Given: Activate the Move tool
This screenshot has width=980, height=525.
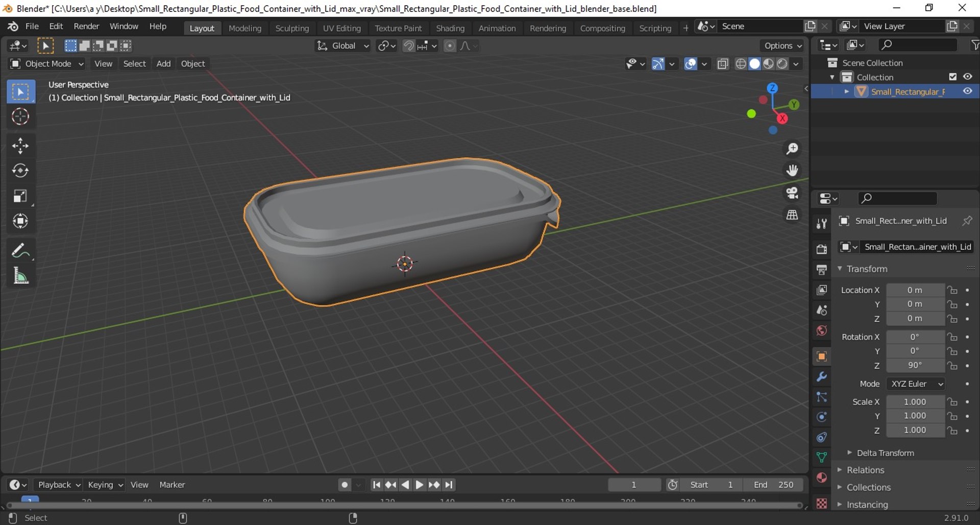Looking at the screenshot, I should 20,146.
